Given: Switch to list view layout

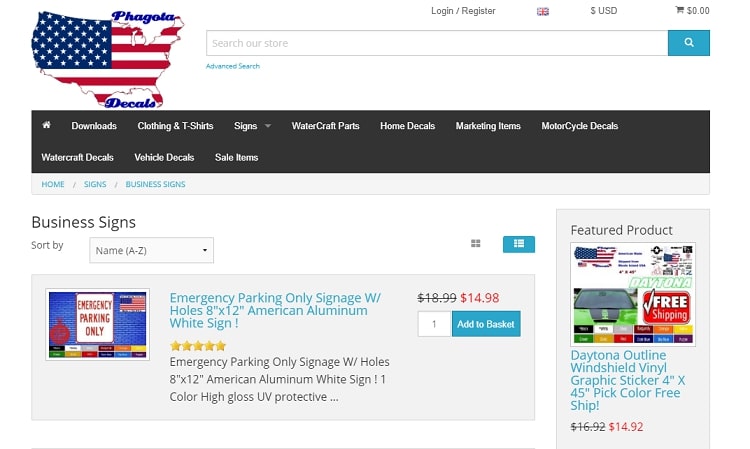Looking at the screenshot, I should tap(518, 244).
